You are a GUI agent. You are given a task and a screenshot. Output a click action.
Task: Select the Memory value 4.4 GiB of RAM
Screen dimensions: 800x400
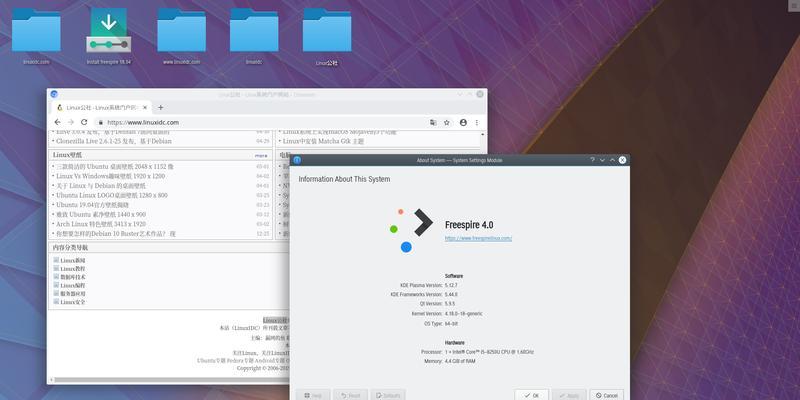[460, 361]
